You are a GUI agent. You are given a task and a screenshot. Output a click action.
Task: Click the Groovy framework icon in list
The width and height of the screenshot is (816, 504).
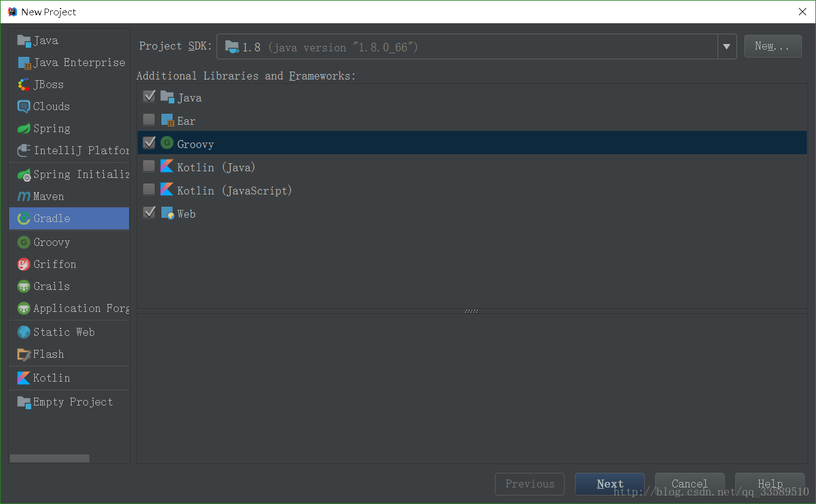coord(167,143)
